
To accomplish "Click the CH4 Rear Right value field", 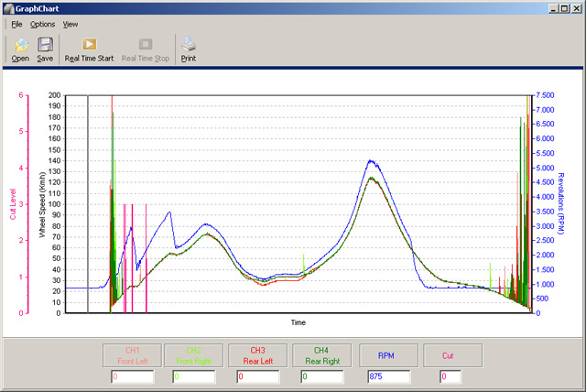I will pyautogui.click(x=322, y=376).
